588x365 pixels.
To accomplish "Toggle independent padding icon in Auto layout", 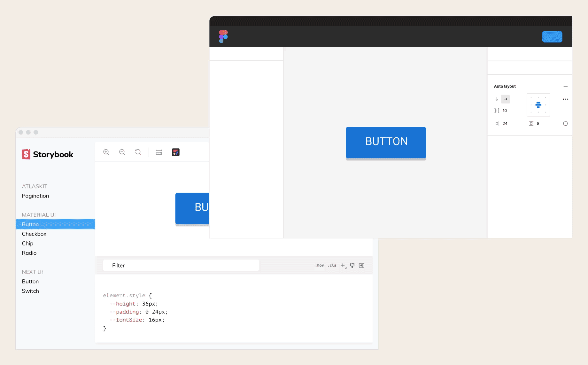I will (566, 123).
